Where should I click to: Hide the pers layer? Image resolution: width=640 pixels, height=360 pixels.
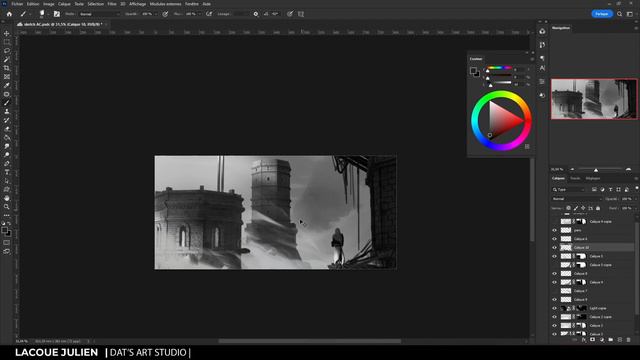pyautogui.click(x=554, y=230)
